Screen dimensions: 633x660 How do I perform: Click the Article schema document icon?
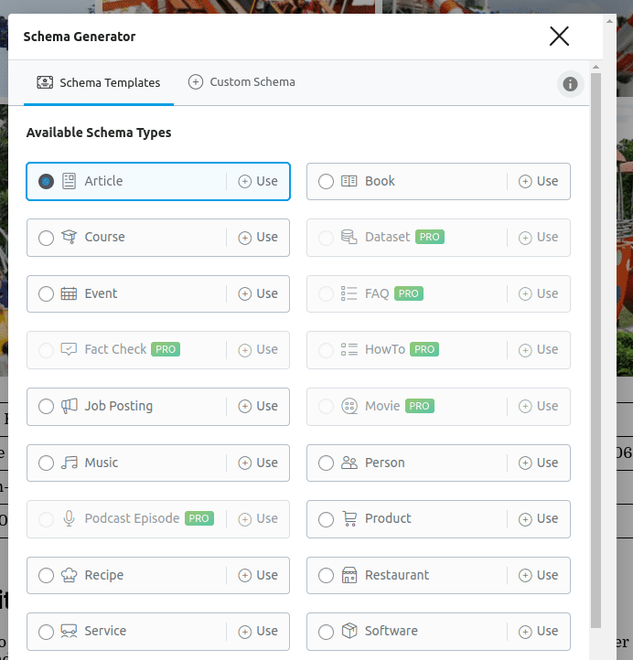(69, 181)
